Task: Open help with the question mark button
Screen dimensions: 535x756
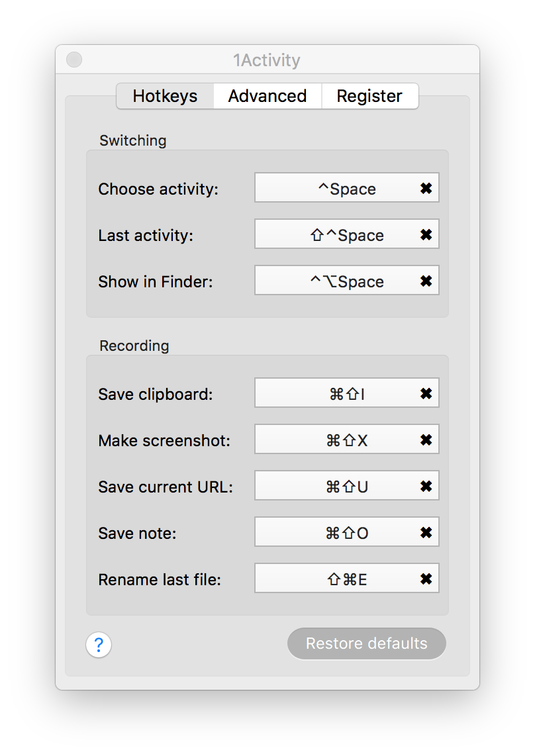Action: point(99,644)
